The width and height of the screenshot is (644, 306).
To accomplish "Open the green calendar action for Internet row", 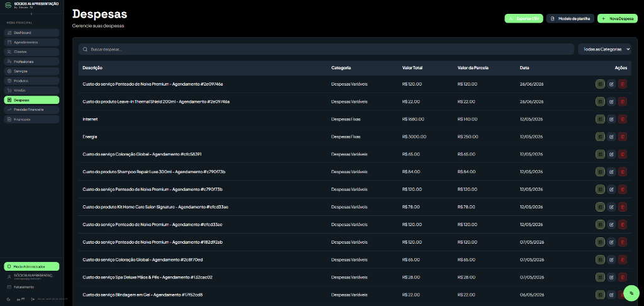I will tap(600, 119).
